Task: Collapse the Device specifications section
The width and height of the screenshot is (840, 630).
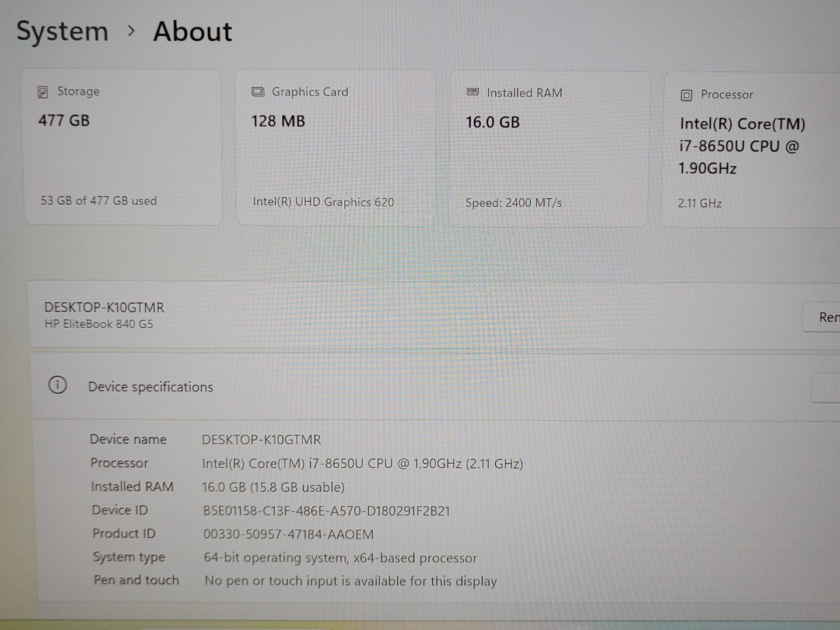Action: 435,386
